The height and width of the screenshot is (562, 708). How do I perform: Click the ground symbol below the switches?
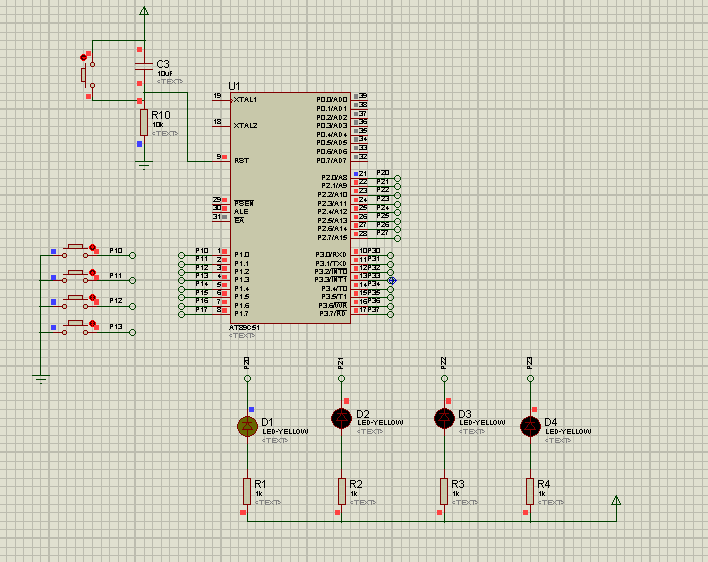(x=41, y=377)
